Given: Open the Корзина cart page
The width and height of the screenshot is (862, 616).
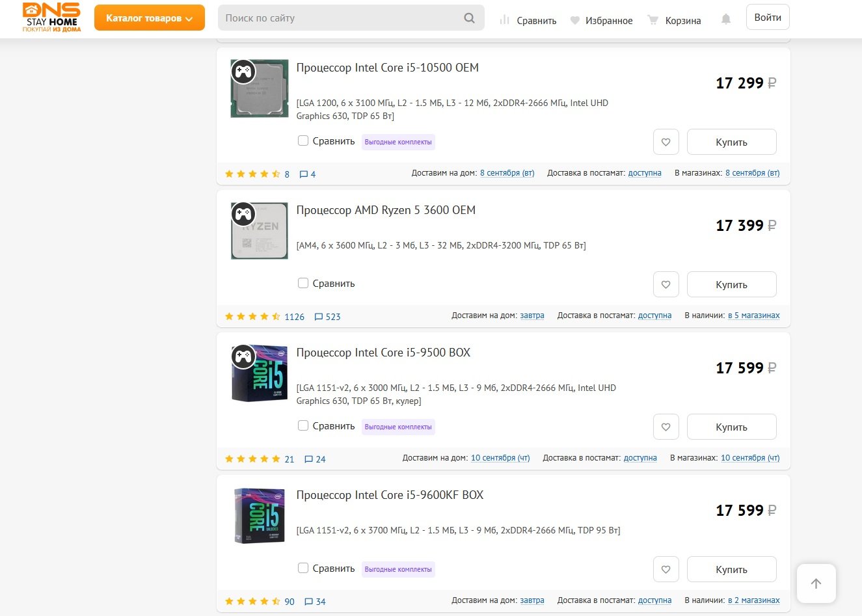Looking at the screenshot, I should coord(675,21).
